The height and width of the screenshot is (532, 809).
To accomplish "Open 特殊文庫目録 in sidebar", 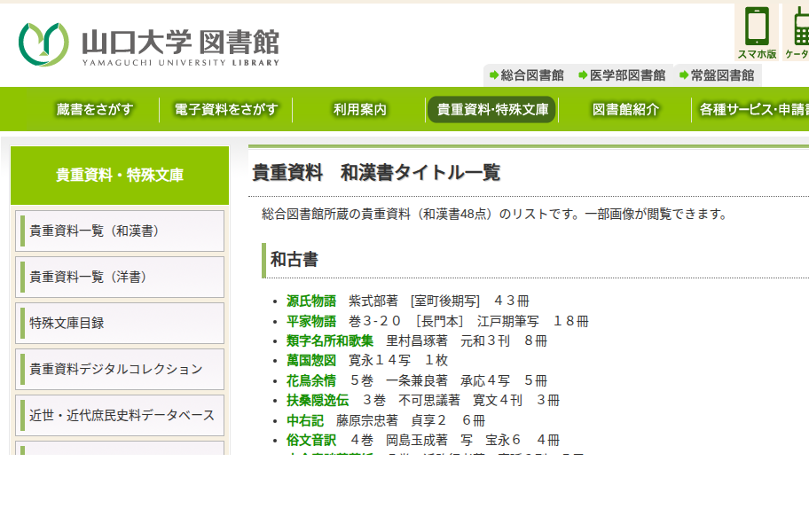I will click(x=120, y=324).
